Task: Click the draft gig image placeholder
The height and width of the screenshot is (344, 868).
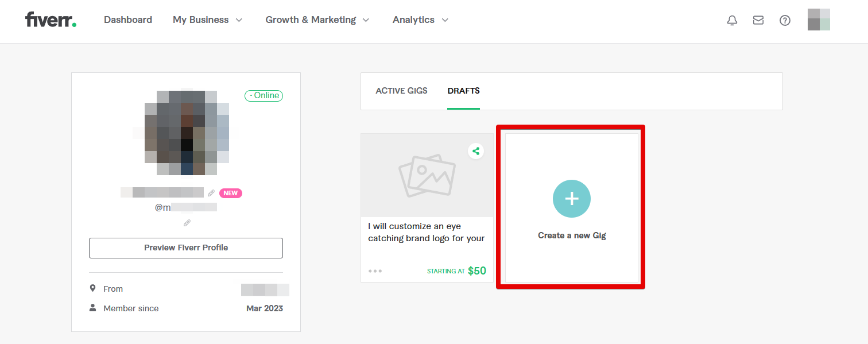Action: point(427,175)
